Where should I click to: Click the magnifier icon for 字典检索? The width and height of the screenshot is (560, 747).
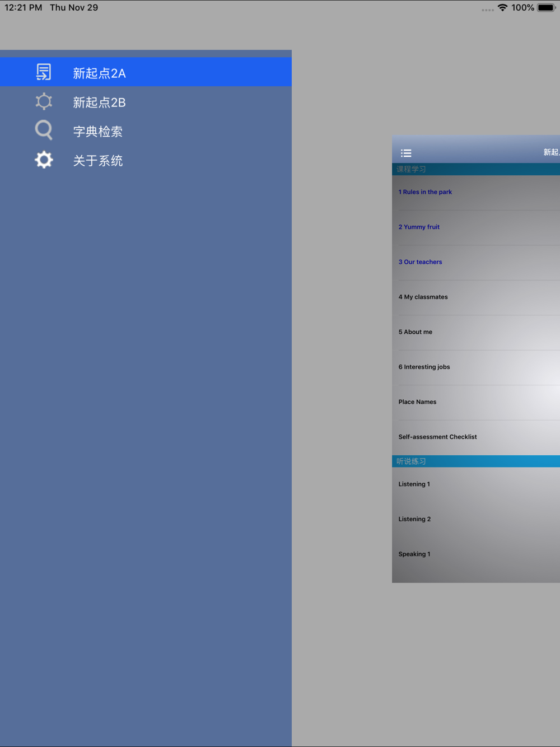pyautogui.click(x=44, y=130)
